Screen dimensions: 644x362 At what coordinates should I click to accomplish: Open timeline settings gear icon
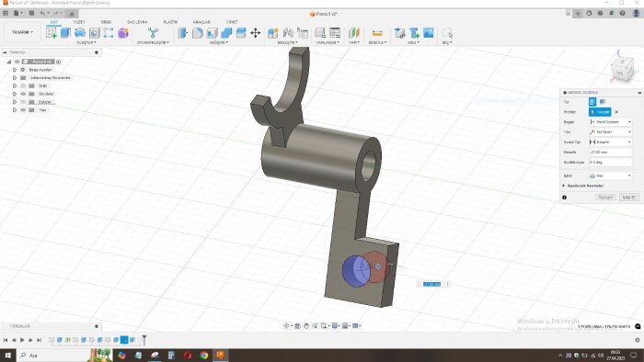tap(638, 340)
